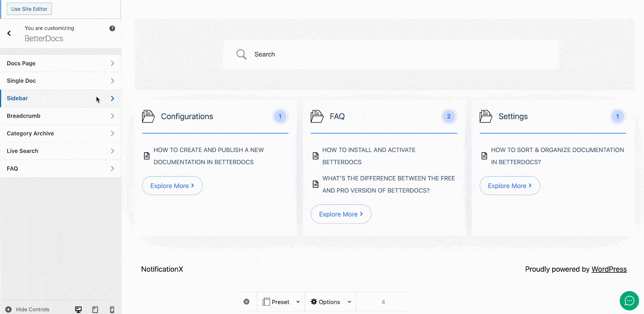Click document icon beside 'How to sort & organize'
Image resolution: width=644 pixels, height=314 pixels.
[484, 156]
